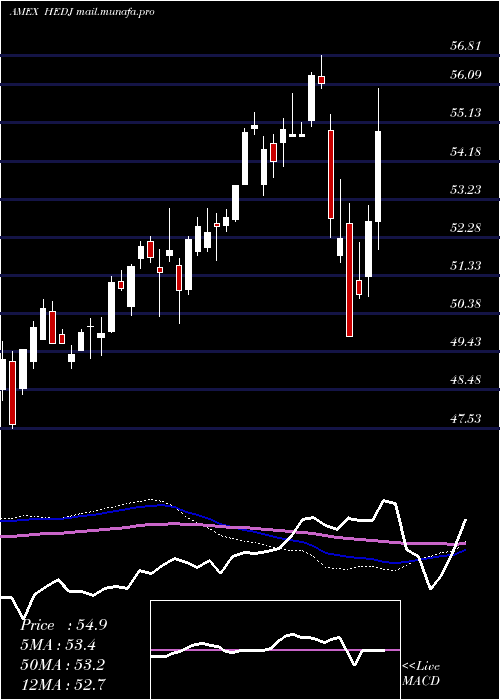Click the AMEX HEDJ chart title
The width and height of the screenshot is (500, 700).
pyautogui.click(x=82, y=12)
